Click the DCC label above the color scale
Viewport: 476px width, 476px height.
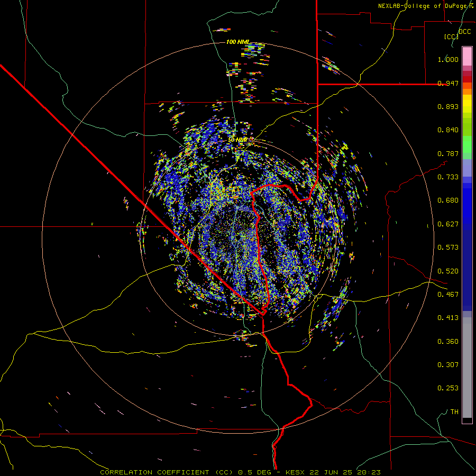pyautogui.click(x=464, y=32)
